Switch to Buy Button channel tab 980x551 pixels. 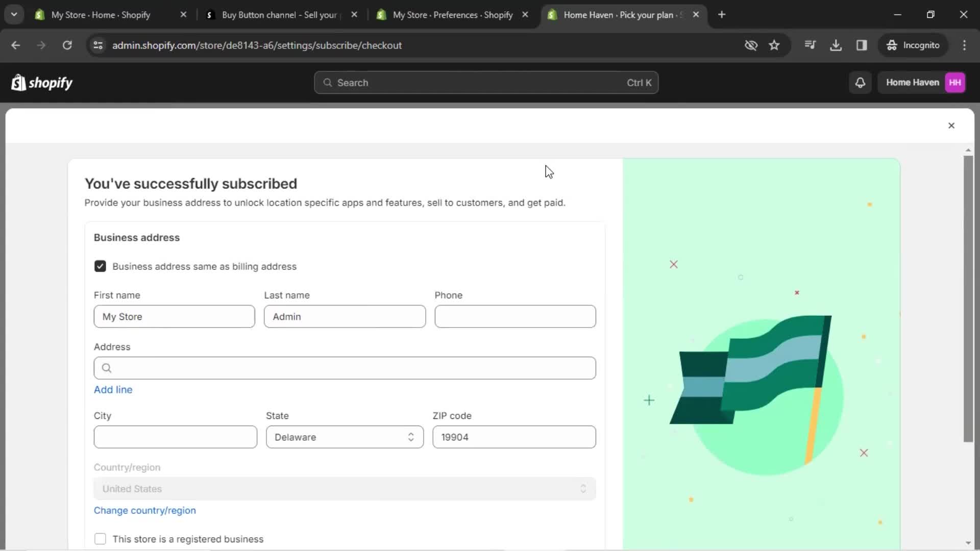281,14
